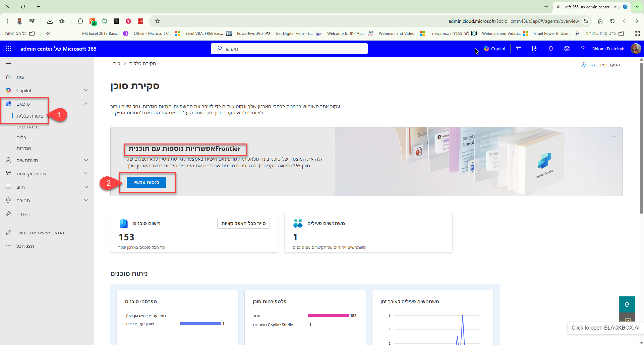
Task: Click the סייר בכל האפליקציות button
Action: 243,223
